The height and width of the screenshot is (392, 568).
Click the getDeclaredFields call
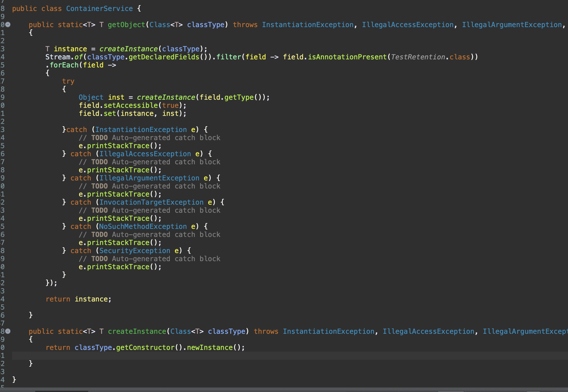164,57
